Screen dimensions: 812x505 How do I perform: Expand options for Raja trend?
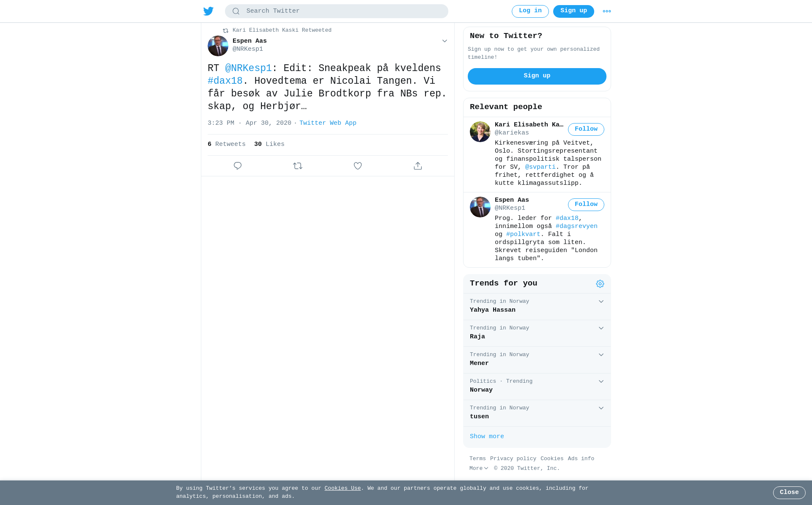coord(601,328)
